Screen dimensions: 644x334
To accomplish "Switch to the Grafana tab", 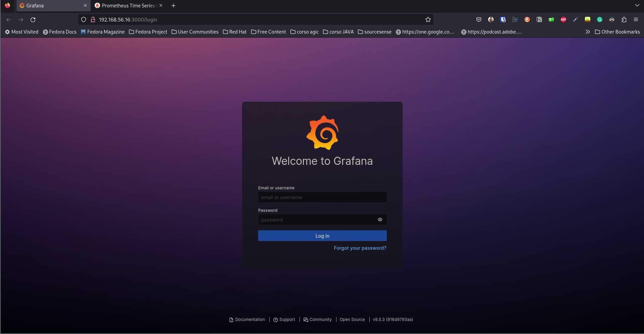I will [x=53, y=6].
